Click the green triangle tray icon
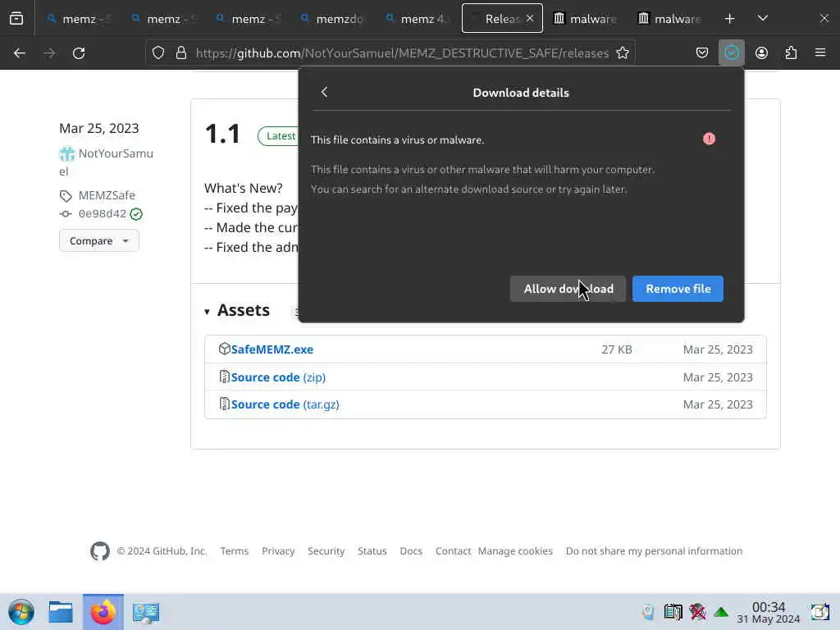The image size is (840, 630). (721, 612)
